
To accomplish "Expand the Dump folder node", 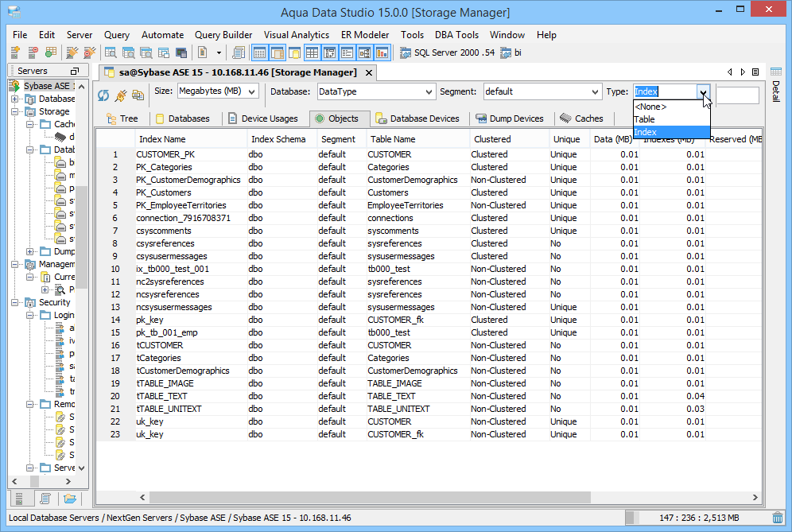I will tap(30, 251).
